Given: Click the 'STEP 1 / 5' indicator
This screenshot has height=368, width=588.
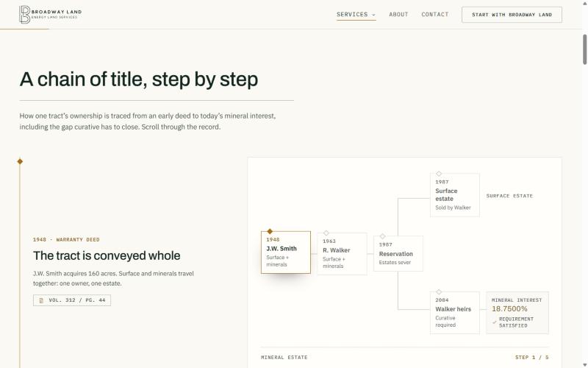Looking at the screenshot, I should click(531, 358).
